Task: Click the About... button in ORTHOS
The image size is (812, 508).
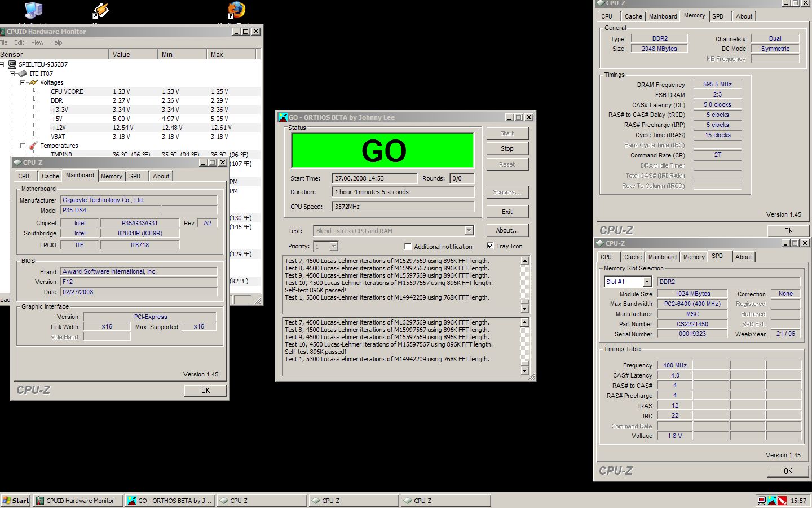Action: [507, 230]
